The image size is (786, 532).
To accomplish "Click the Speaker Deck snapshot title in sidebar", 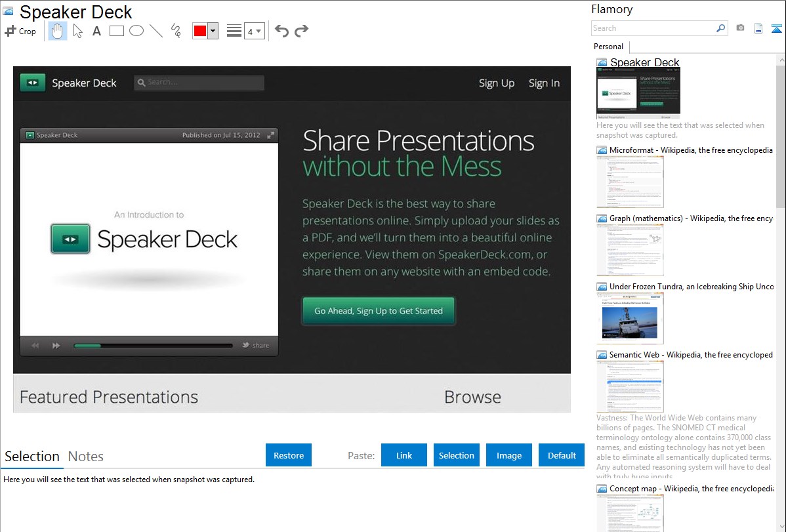I will pyautogui.click(x=645, y=62).
